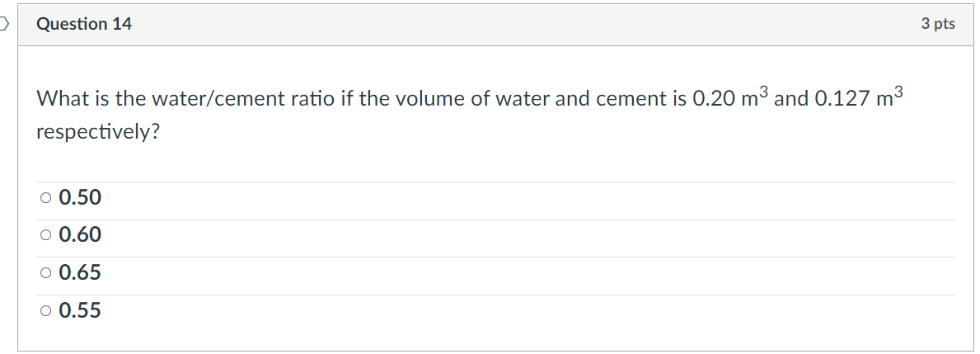Viewport: 980px width, 354px height.
Task: Flag Question 14 using the left-edge flag icon
Action: [x=4, y=25]
